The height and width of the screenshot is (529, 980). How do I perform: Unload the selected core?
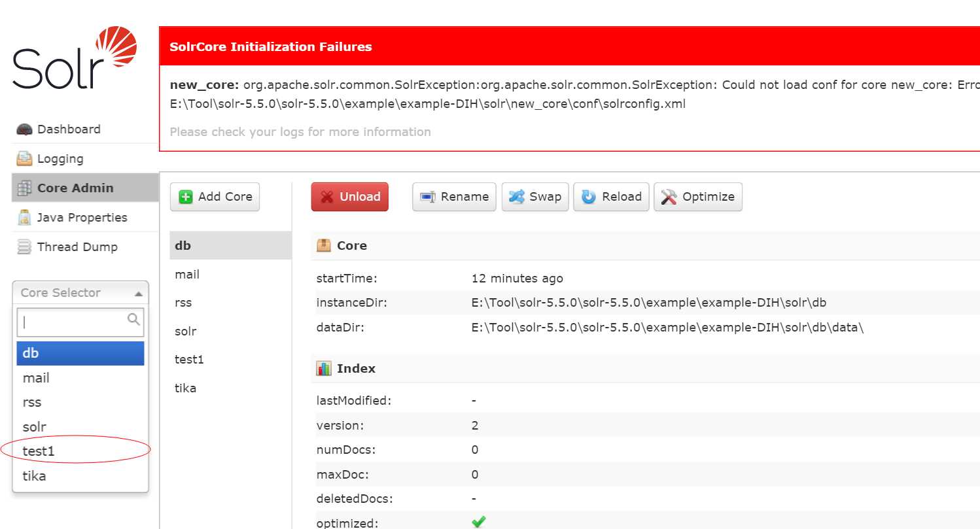click(x=350, y=197)
